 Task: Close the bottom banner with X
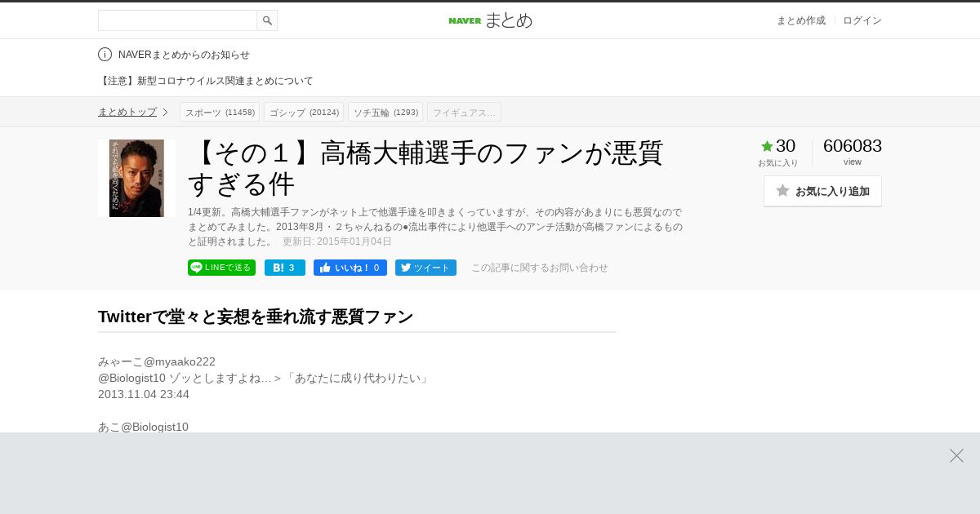click(x=956, y=455)
